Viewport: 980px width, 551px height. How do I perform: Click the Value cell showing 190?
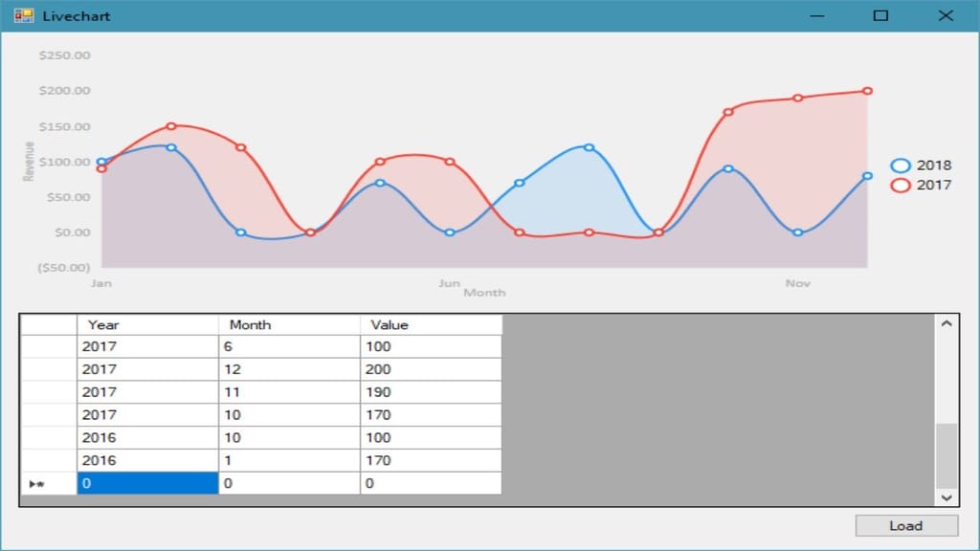(x=431, y=392)
